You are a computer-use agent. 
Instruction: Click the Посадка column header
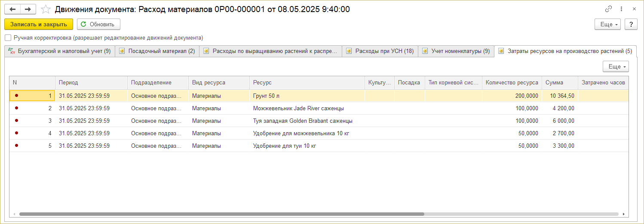[409, 82]
